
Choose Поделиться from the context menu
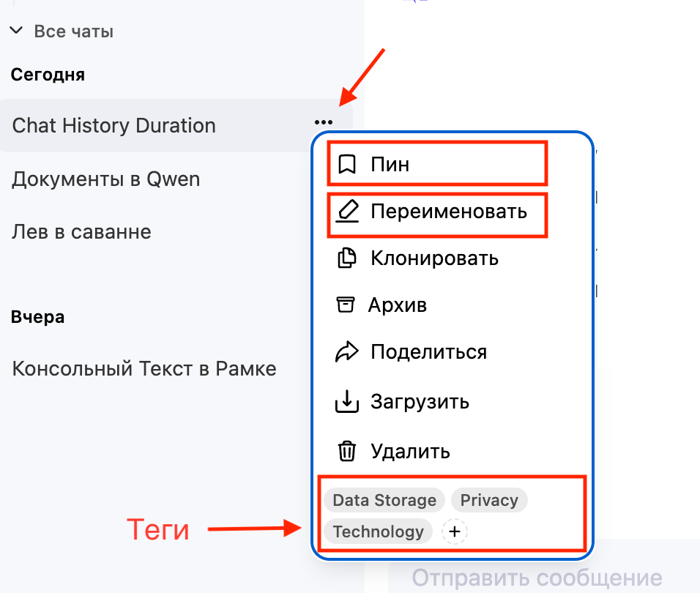(x=428, y=352)
